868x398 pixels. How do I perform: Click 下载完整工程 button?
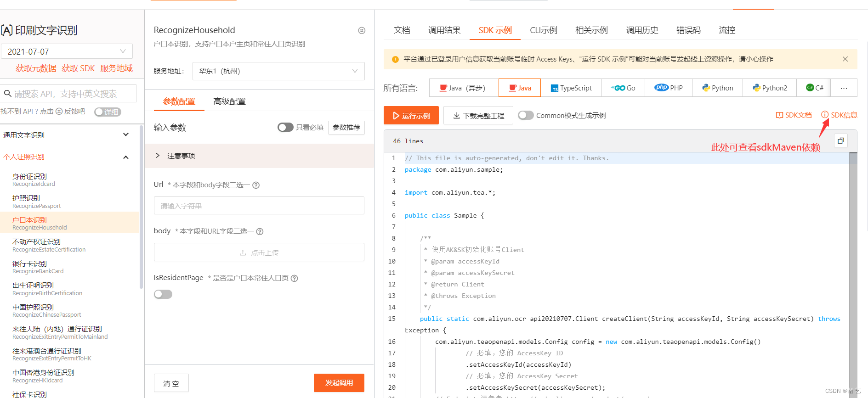coord(478,115)
